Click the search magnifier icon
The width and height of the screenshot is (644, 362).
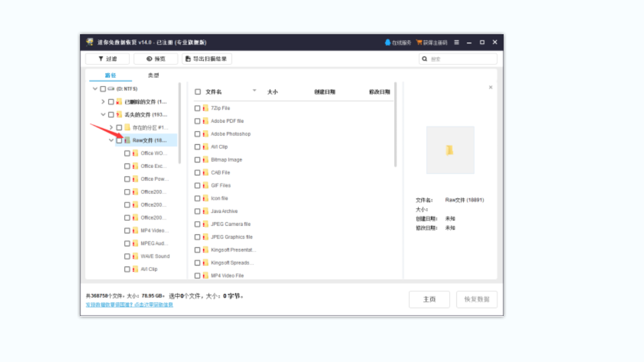[x=424, y=59]
